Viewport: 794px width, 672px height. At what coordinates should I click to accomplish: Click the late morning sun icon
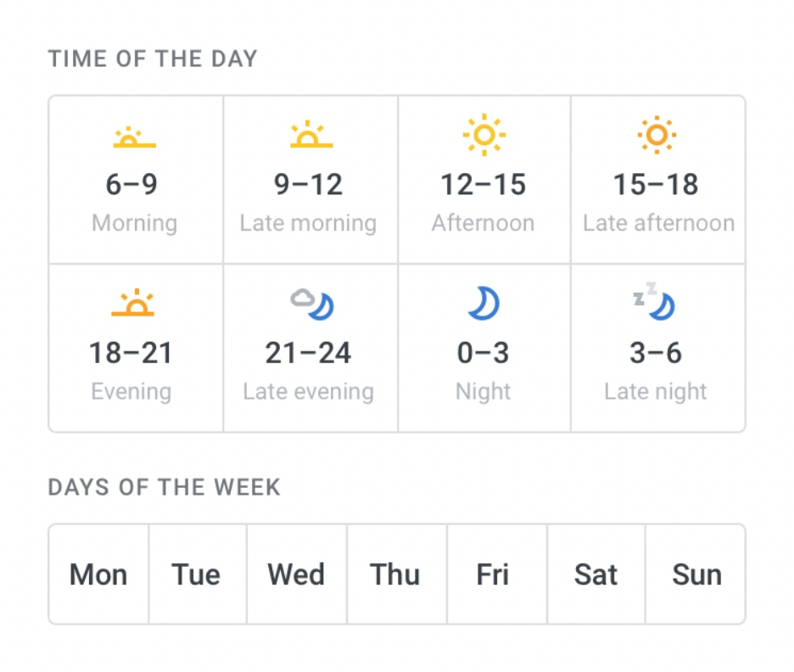[310, 136]
